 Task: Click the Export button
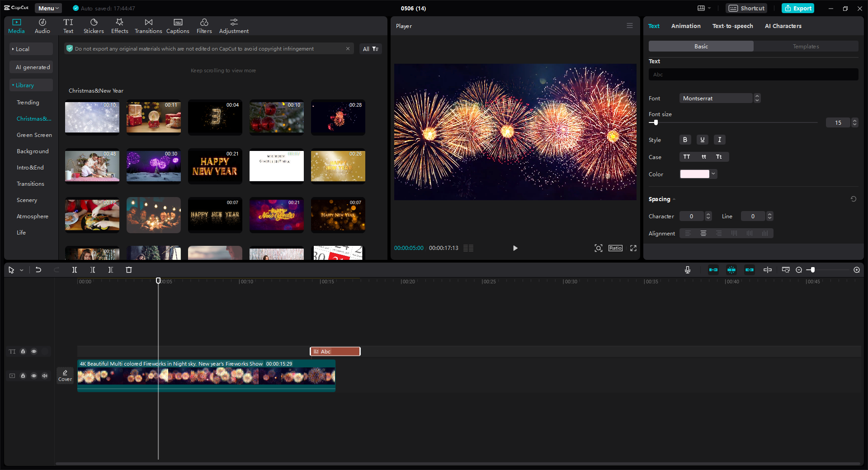[x=797, y=8]
